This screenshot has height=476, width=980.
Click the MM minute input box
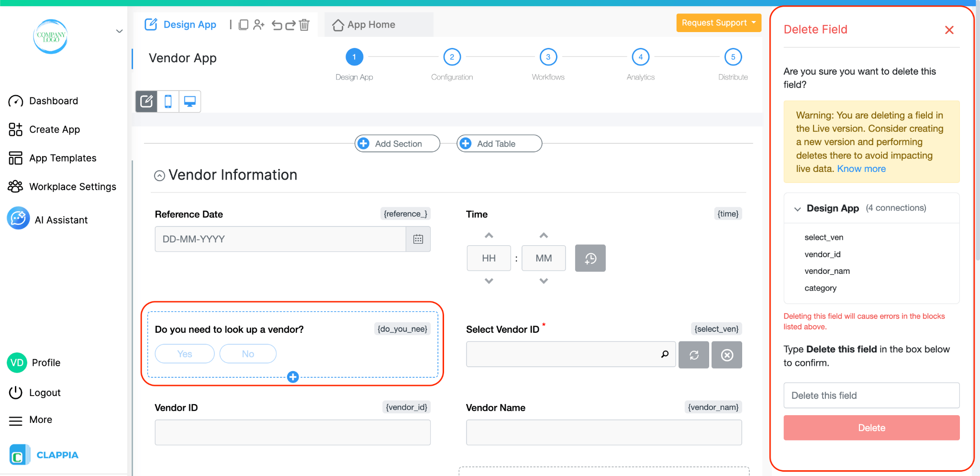(x=544, y=258)
